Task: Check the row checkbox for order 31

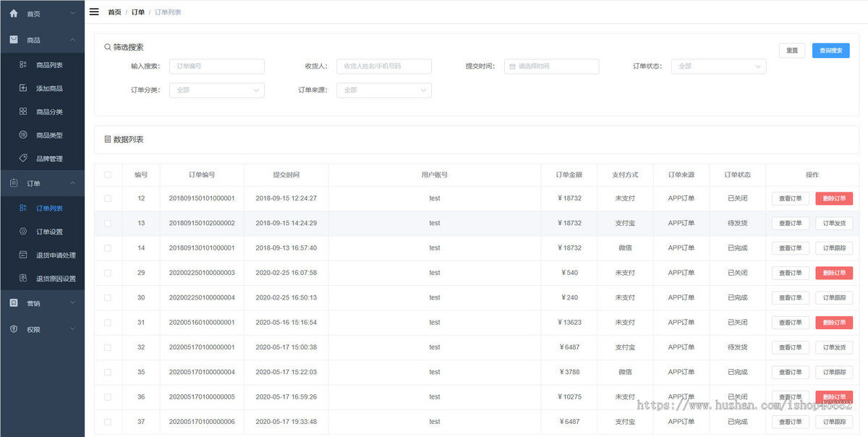Action: pos(108,322)
